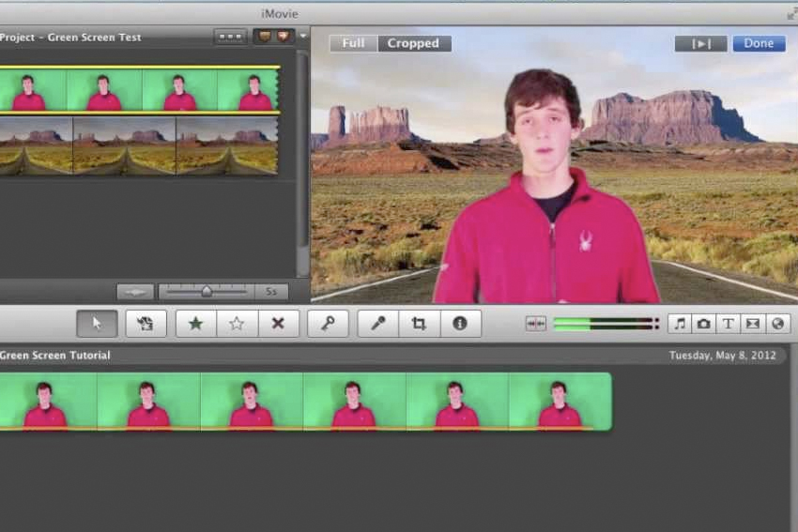Image resolution: width=798 pixels, height=532 pixels.
Task: Select the arrow selection tool
Action: [x=97, y=324]
